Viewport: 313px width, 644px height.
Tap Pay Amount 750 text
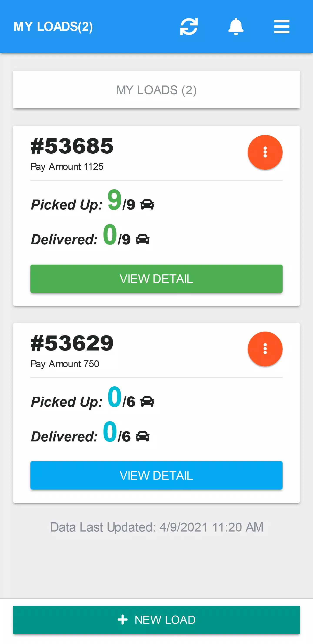[x=65, y=364]
